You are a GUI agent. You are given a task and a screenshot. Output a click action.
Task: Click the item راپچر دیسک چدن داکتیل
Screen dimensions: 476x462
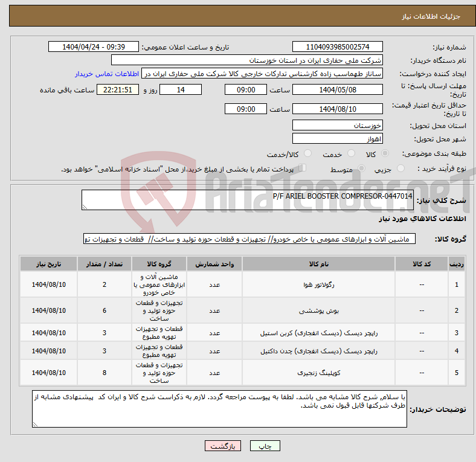[318, 351]
